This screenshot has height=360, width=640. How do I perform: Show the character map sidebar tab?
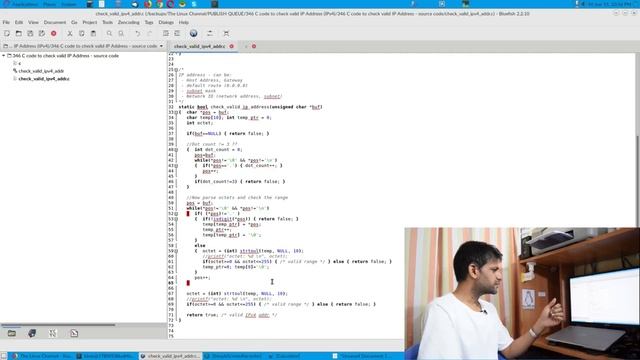pyautogui.click(x=53, y=333)
